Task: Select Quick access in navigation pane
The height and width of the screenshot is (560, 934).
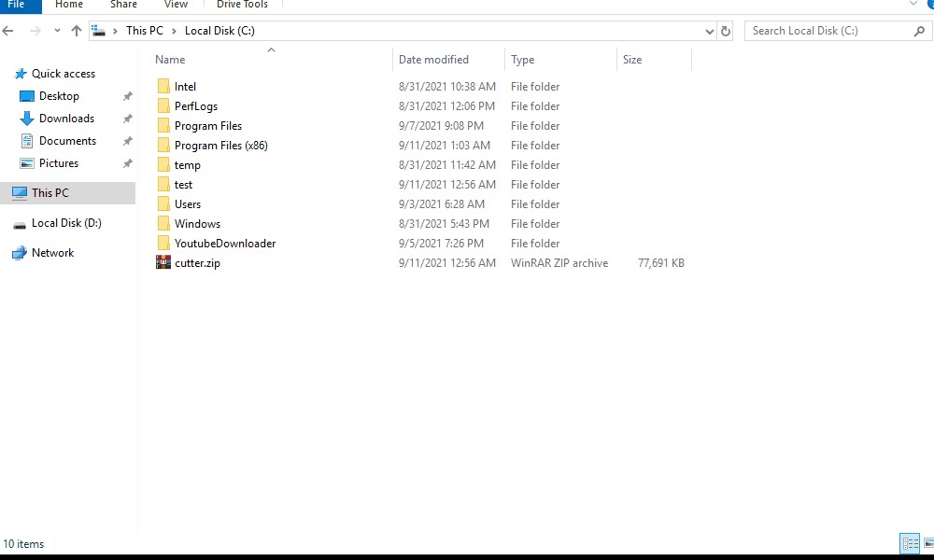Action: coord(64,74)
